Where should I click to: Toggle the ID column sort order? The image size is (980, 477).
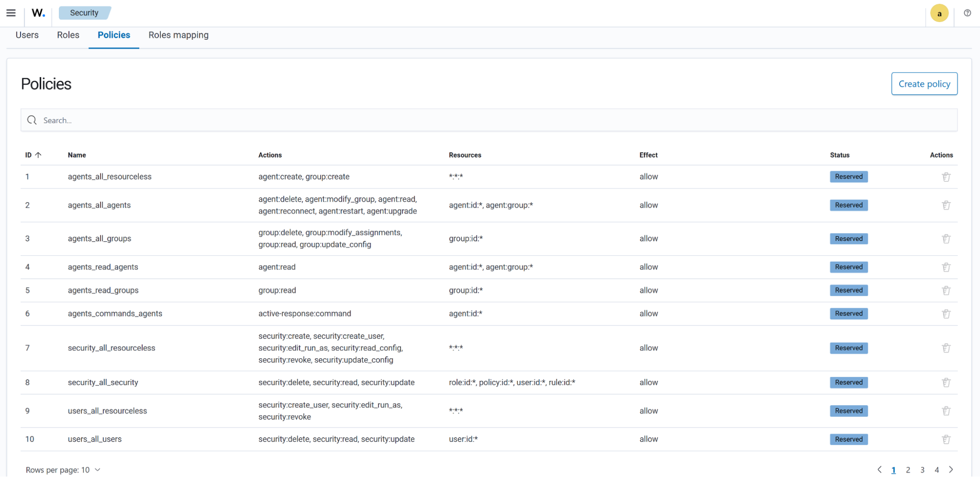[x=33, y=155]
